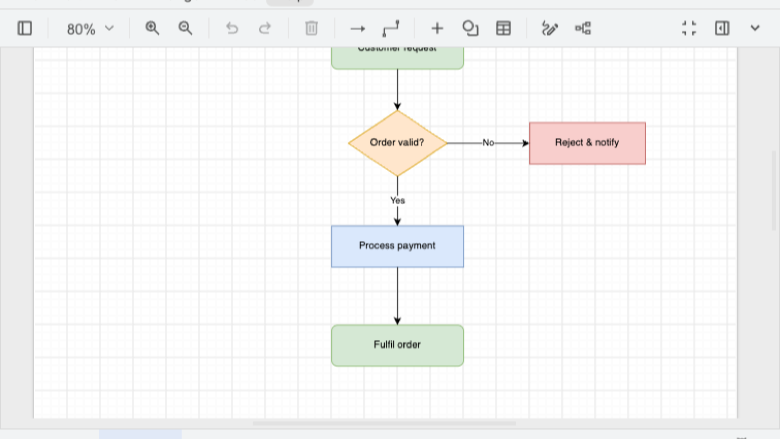Expand the toolbar chevron at far right
780x439 pixels.
(755, 28)
